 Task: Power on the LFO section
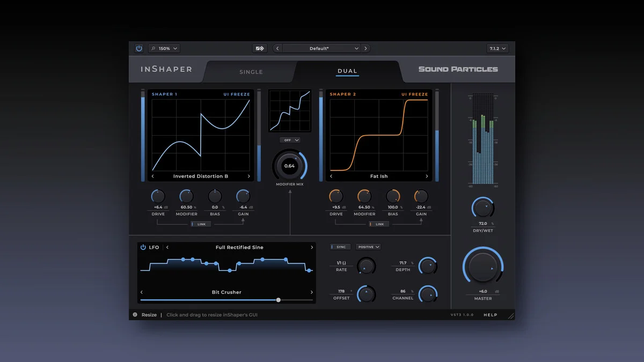(x=144, y=247)
